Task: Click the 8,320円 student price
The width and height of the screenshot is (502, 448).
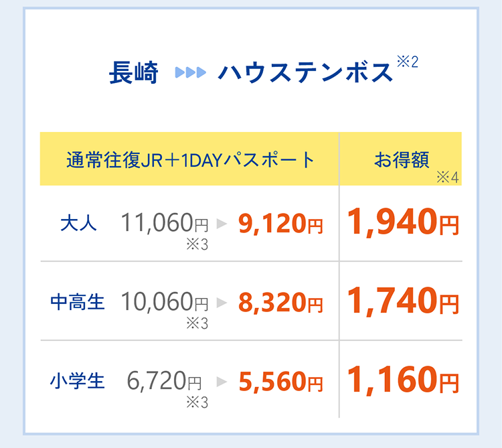Action: [x=280, y=303]
